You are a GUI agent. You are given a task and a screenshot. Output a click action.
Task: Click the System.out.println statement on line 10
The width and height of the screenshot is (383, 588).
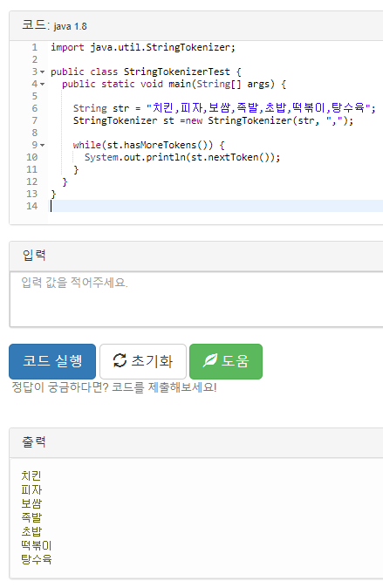[182, 157]
